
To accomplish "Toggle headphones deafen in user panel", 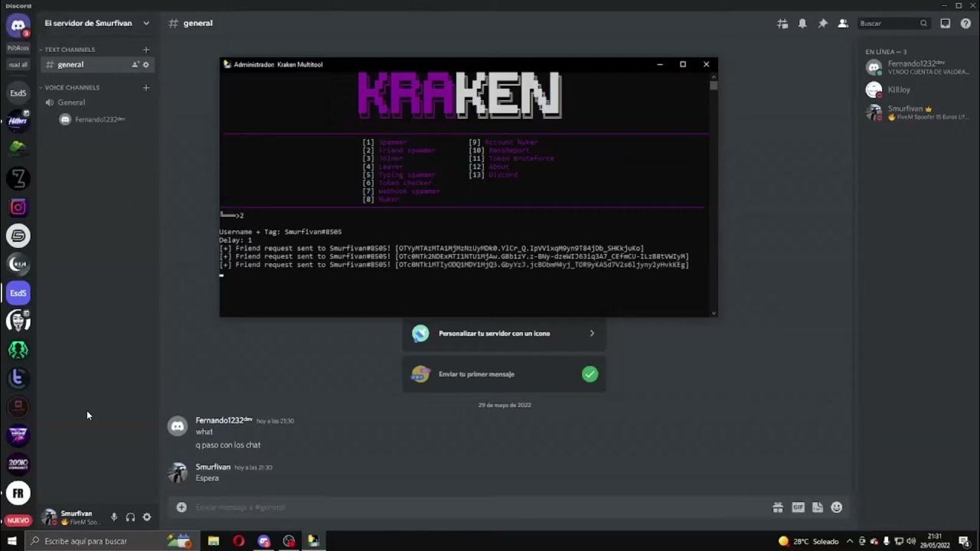I will pyautogui.click(x=130, y=517).
